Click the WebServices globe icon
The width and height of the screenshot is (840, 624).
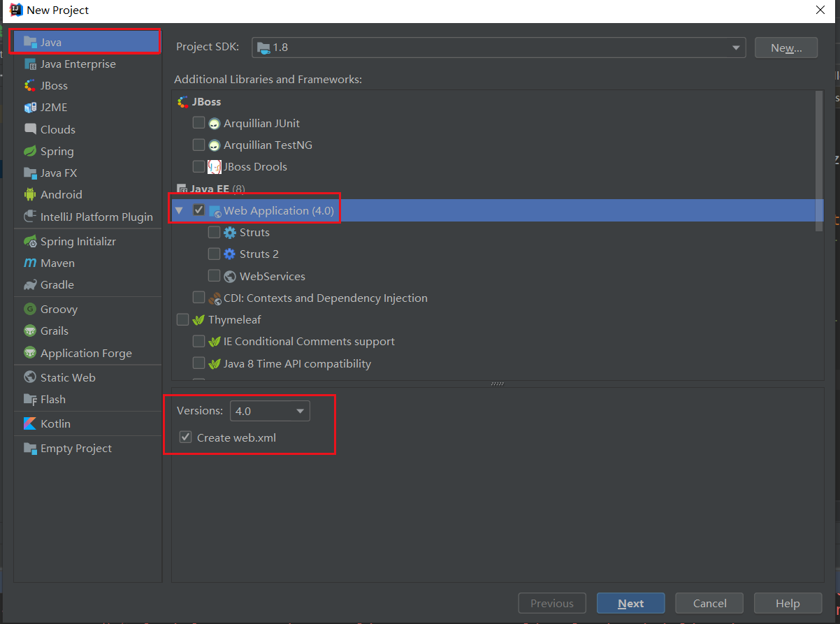(x=230, y=276)
